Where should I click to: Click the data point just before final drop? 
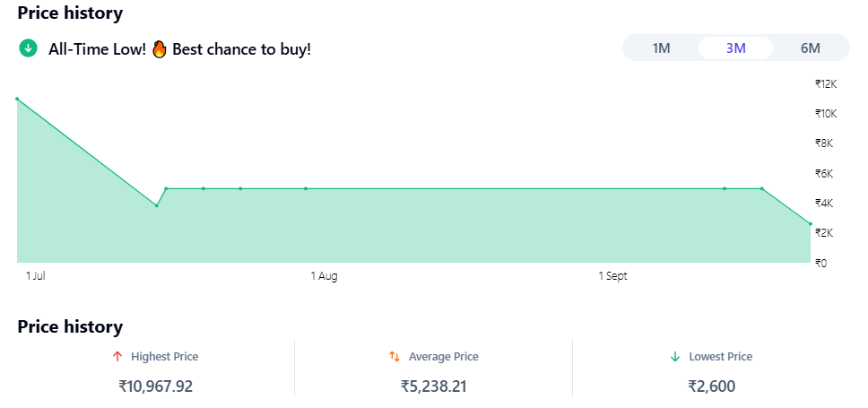pos(762,188)
